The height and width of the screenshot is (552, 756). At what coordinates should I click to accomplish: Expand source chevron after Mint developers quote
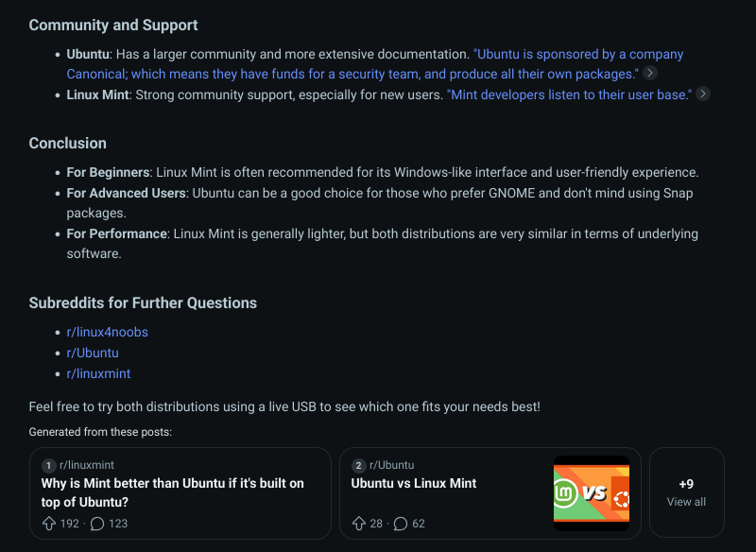click(703, 95)
